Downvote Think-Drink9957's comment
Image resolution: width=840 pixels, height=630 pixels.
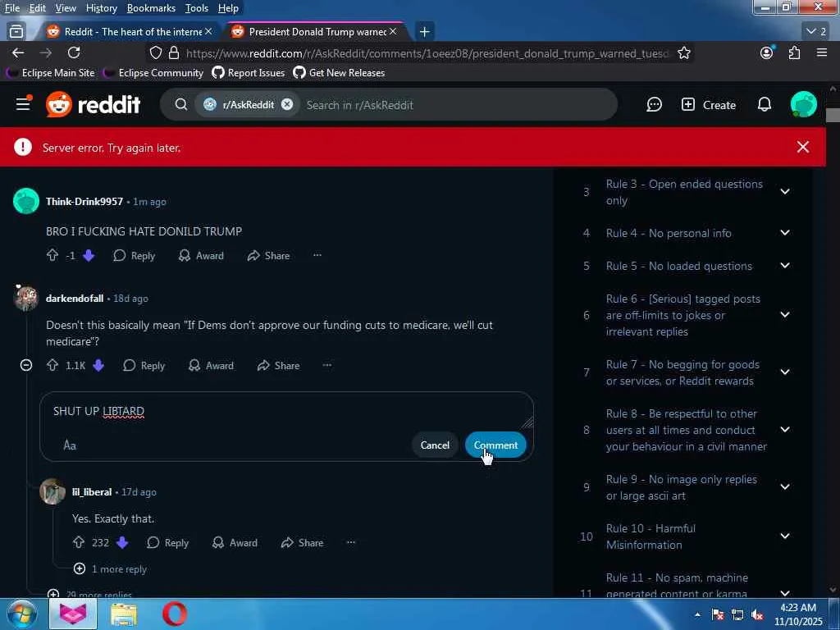(x=89, y=256)
